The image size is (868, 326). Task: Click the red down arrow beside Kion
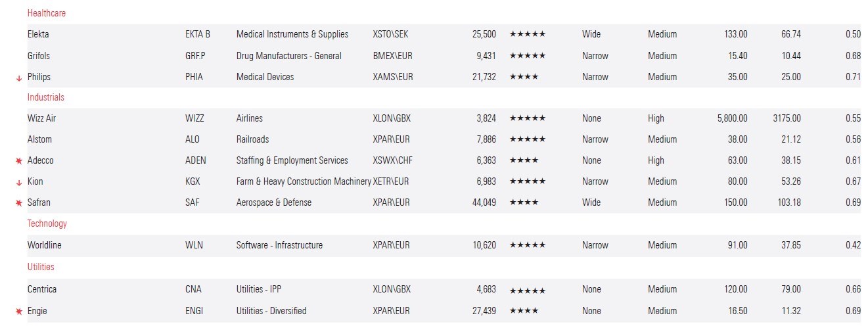tap(19, 182)
